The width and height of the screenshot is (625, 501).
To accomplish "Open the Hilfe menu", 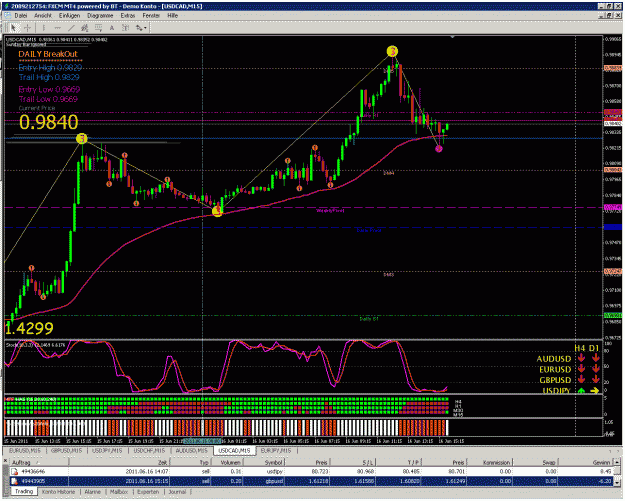I will click(x=173, y=16).
